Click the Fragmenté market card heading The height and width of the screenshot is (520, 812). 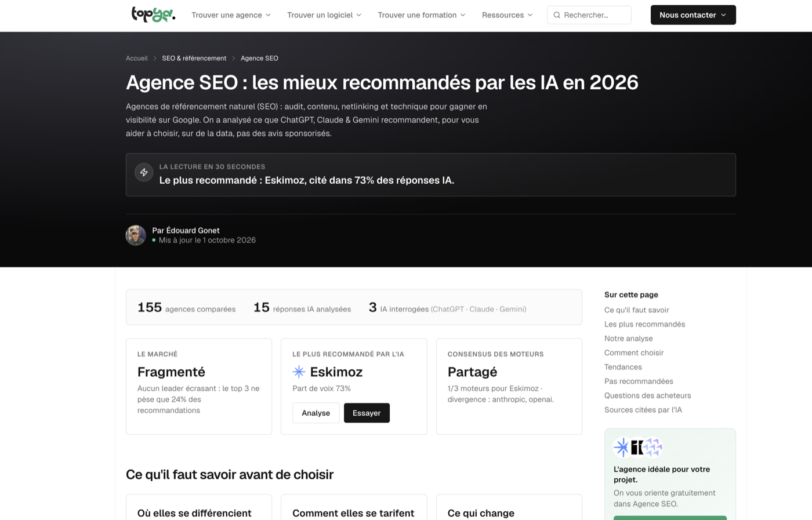171,372
